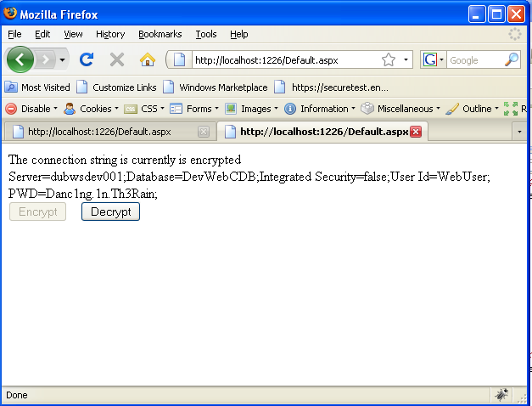Screen dimensions: 532x406
Task: Click the red Disable toolbar icon
Action: 11,109
